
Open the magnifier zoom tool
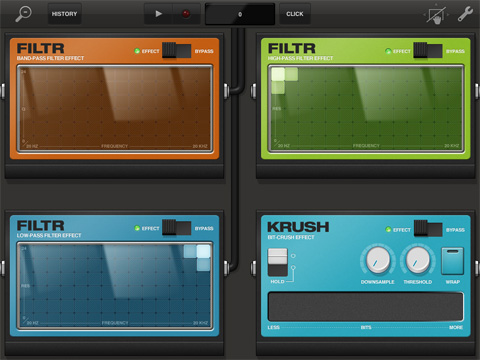[23, 14]
